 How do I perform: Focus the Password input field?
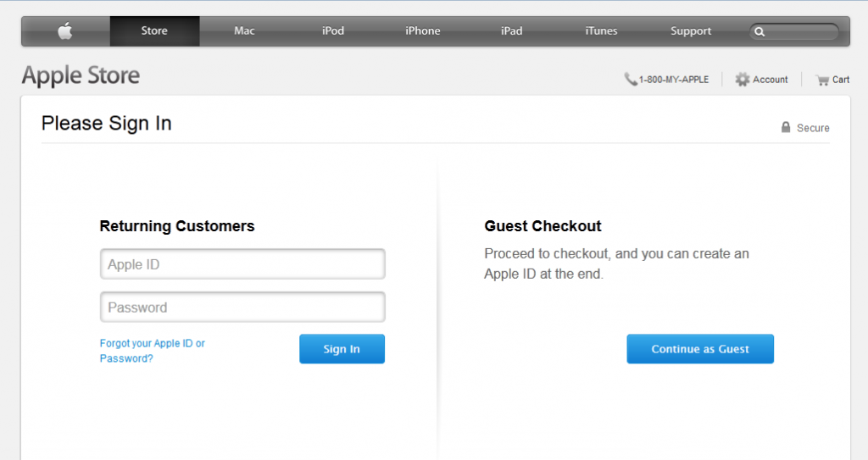point(242,307)
